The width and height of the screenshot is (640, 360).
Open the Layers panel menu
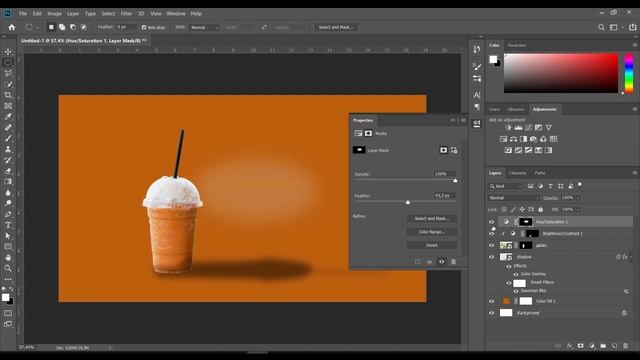(x=635, y=173)
